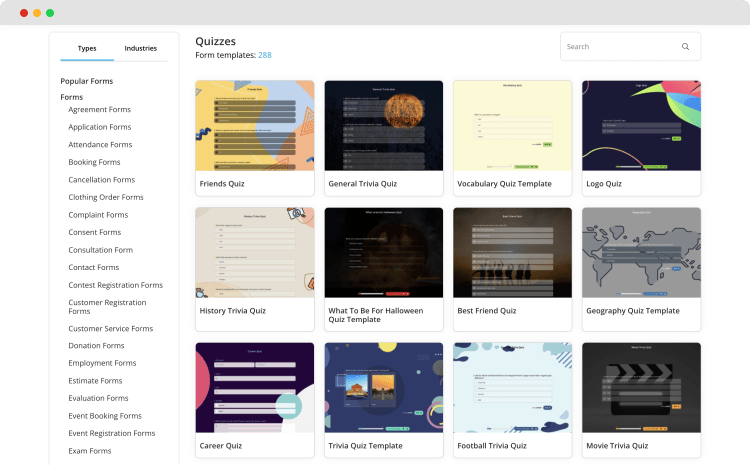
Task: Click the General Trivia Quiz title
Action: coord(363,184)
